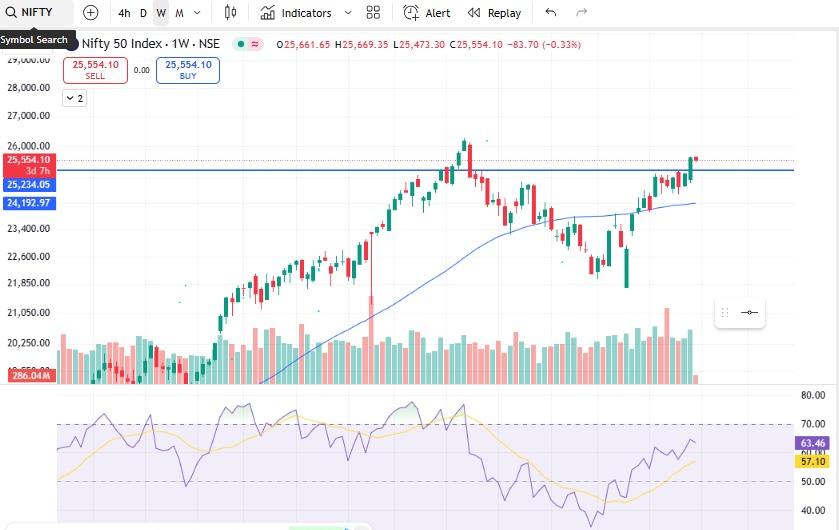This screenshot has height=530, width=839.
Task: Select the W weekly timeframe
Action: (161, 13)
